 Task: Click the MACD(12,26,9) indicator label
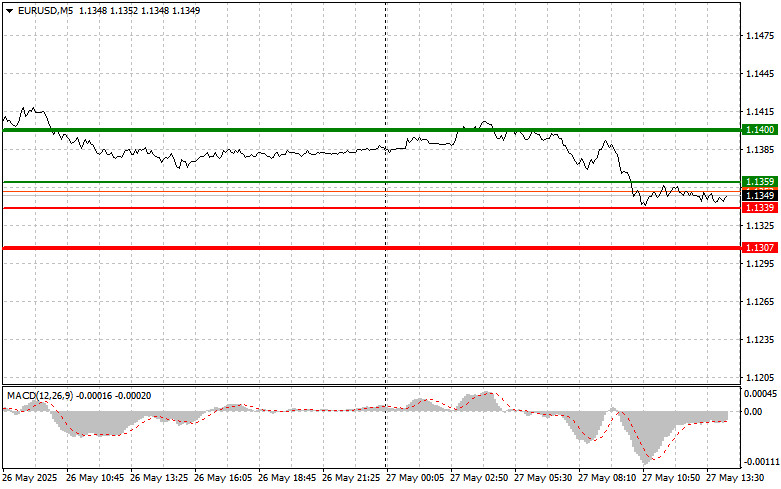pyautogui.click(x=40, y=396)
